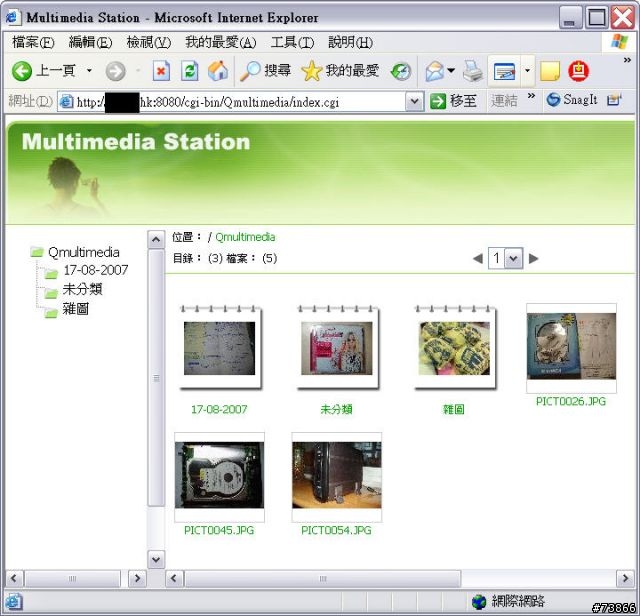Refresh the page using green arrows icon
The width and height of the screenshot is (640, 616).
[x=190, y=71]
